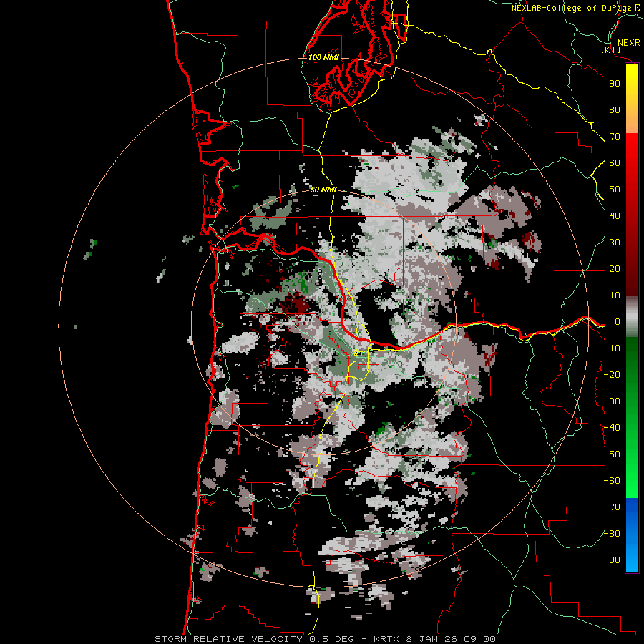The image size is (644, 644).
Task: Click the -10 value on the velocity scale
Action: 612,348
